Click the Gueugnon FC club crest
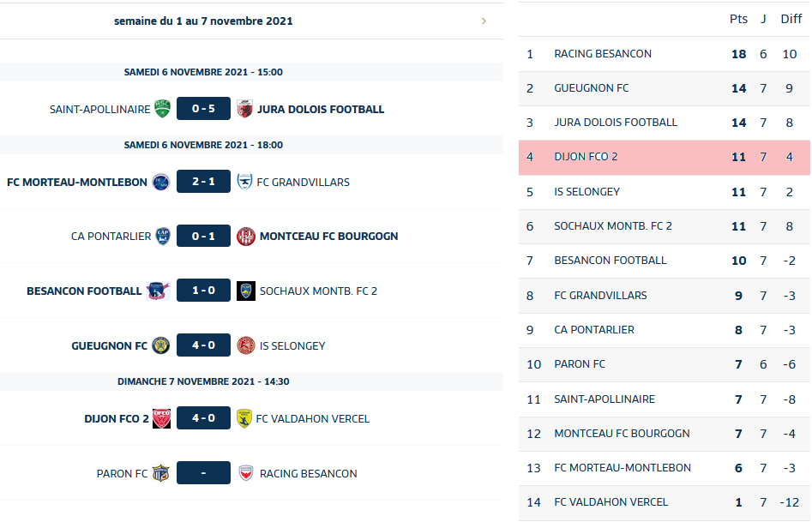812x522 pixels. [x=161, y=345]
